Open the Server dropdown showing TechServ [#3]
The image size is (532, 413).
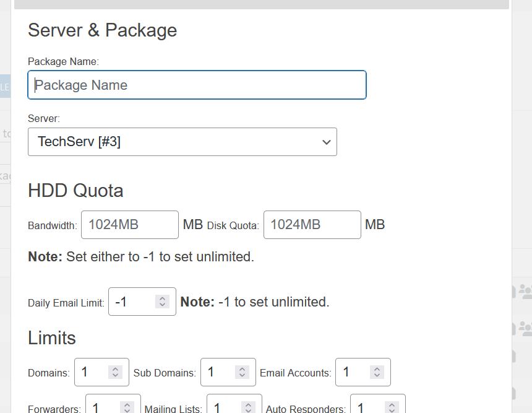click(x=182, y=142)
